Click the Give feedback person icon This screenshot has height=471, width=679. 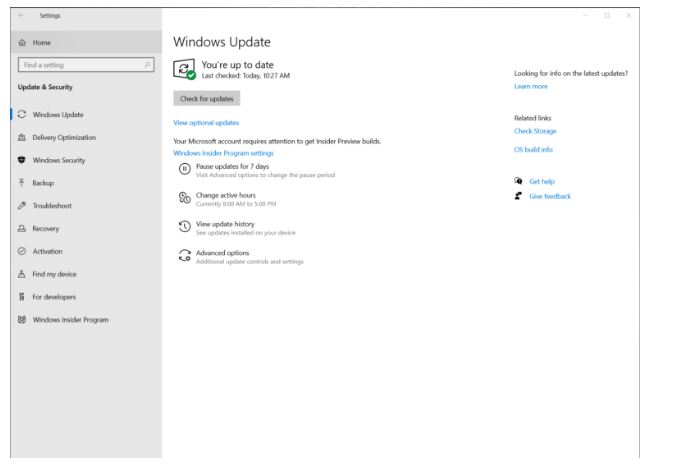518,196
